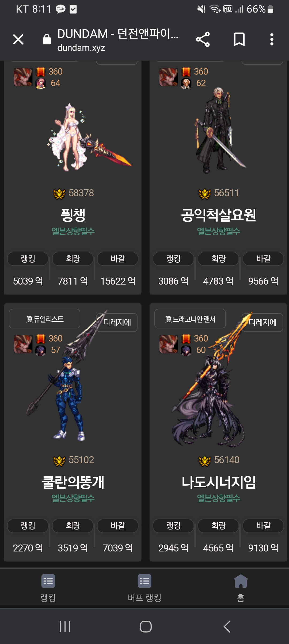This screenshot has height=644, width=289.
Task: Tap the share icon in browser bar
Action: tap(203, 40)
